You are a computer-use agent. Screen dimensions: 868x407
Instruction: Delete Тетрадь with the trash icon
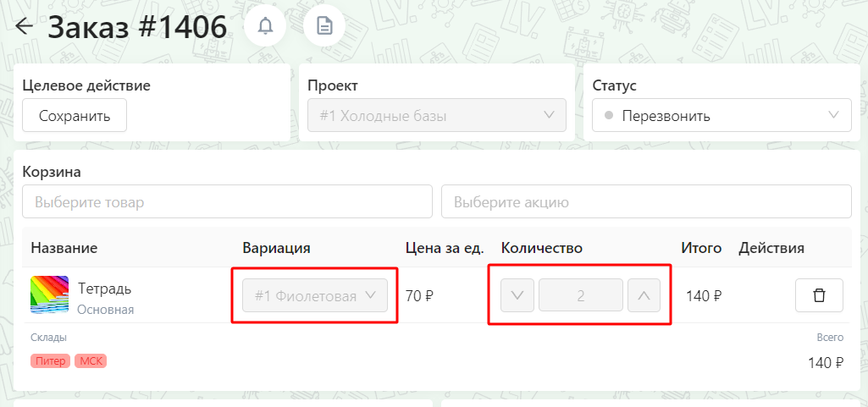point(819,295)
